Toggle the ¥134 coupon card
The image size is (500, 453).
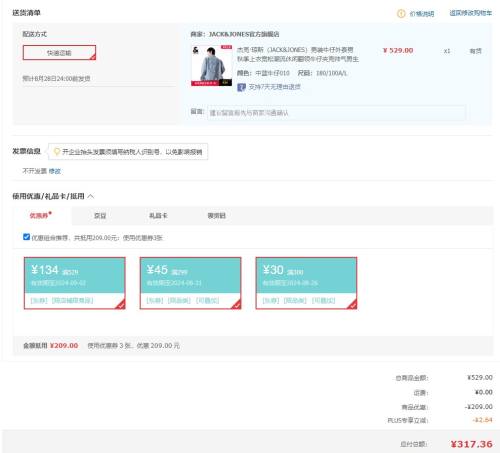click(x=75, y=283)
